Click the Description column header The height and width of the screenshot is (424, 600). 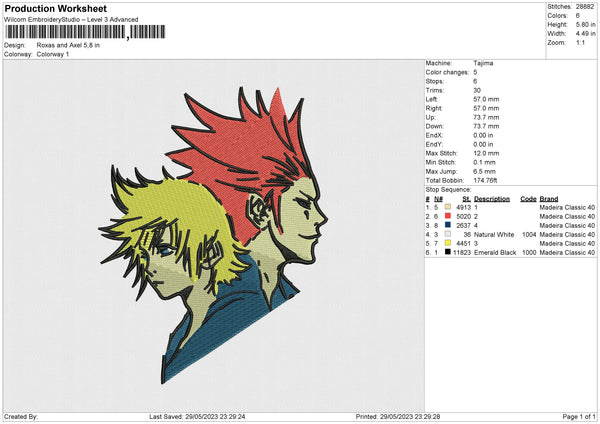point(492,199)
